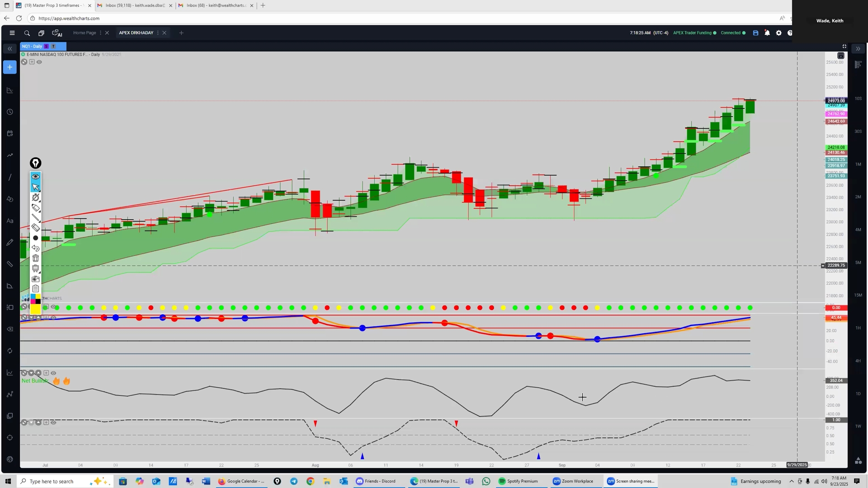Viewport: 868px width, 488px height.
Task: Open the hamburger main menu
Action: (12, 33)
